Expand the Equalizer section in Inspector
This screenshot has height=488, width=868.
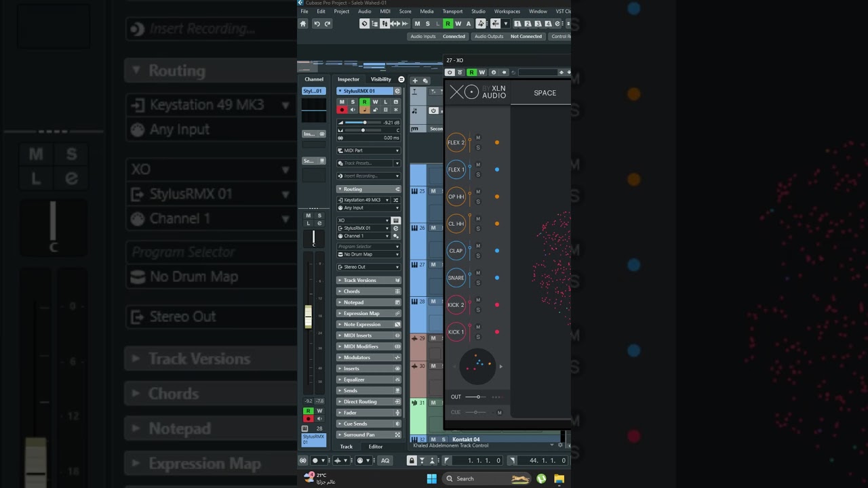pos(369,380)
